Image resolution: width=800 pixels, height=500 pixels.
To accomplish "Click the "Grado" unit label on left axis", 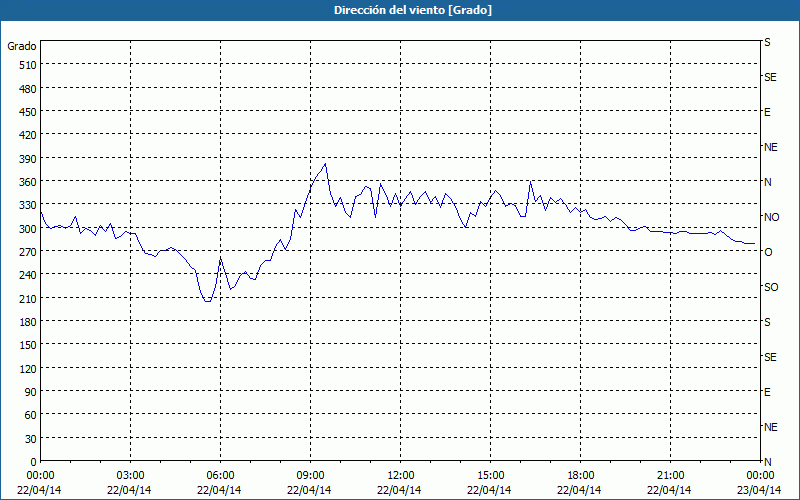I will pyautogui.click(x=22, y=46).
